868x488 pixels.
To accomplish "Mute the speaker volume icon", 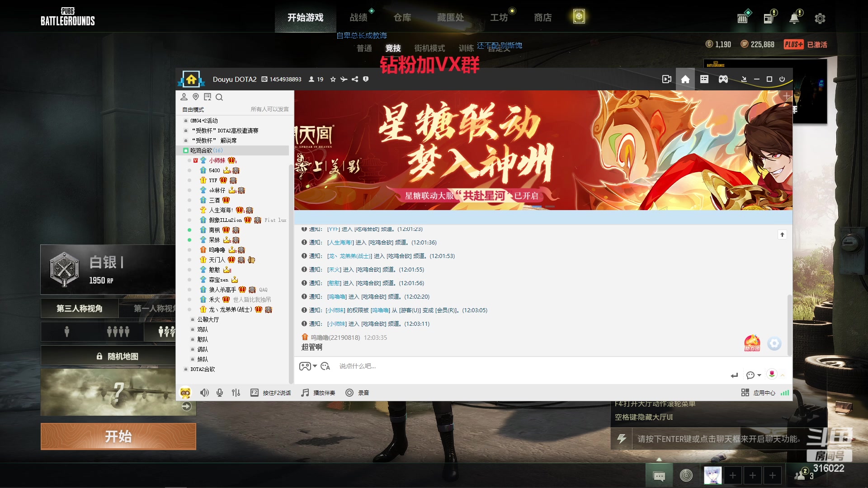I will coord(204,393).
